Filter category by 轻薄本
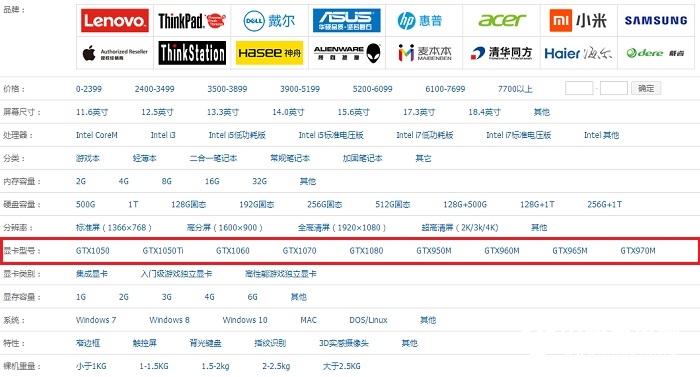Screen dimensions: 700x377 [145, 158]
